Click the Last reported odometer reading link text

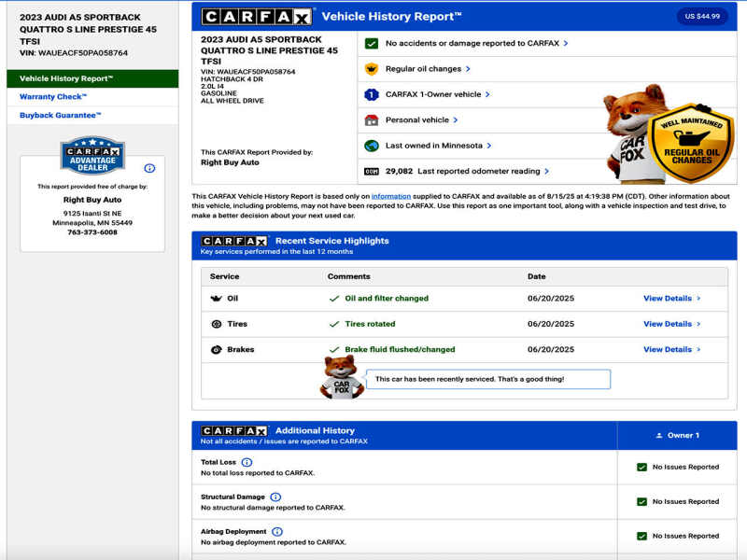(x=479, y=172)
